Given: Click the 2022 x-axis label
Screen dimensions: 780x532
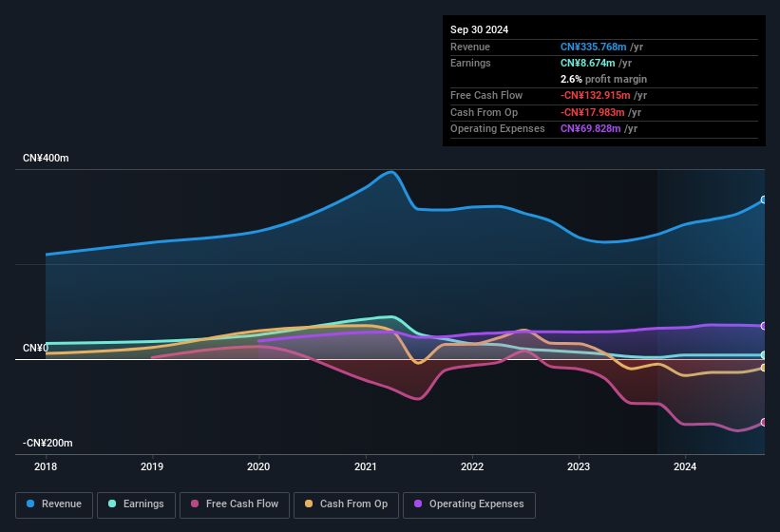Looking at the screenshot, I should pos(472,466).
